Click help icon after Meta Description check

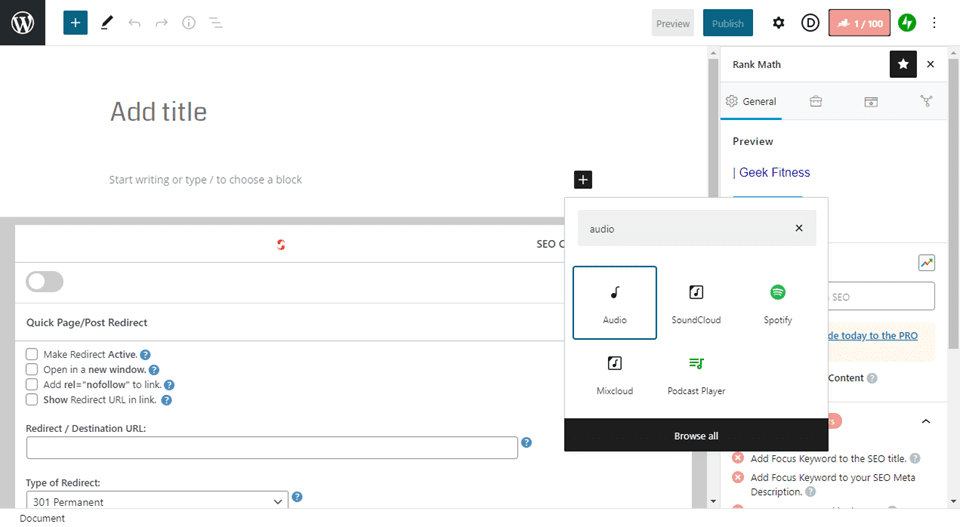pos(810,492)
